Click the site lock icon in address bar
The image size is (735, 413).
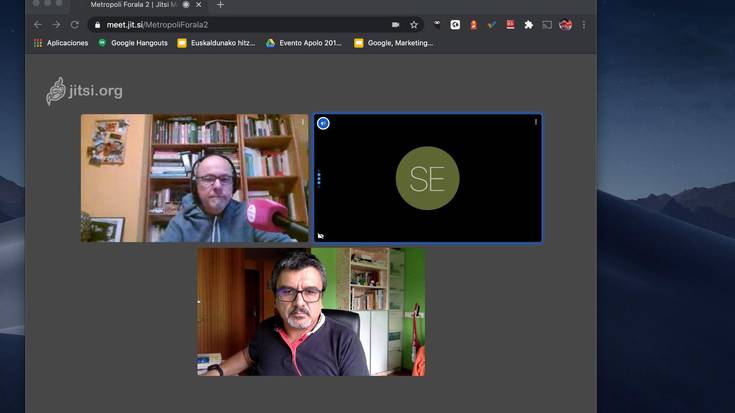point(97,25)
